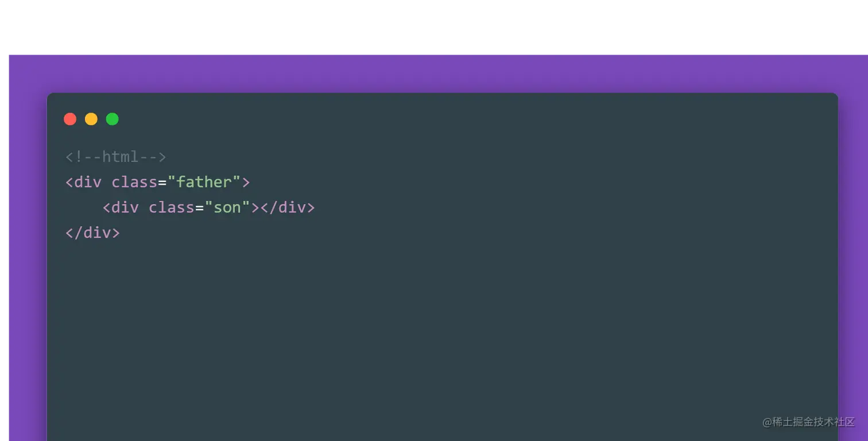Click the "father" class string
Image resolution: width=868 pixels, height=441 pixels.
(x=204, y=182)
